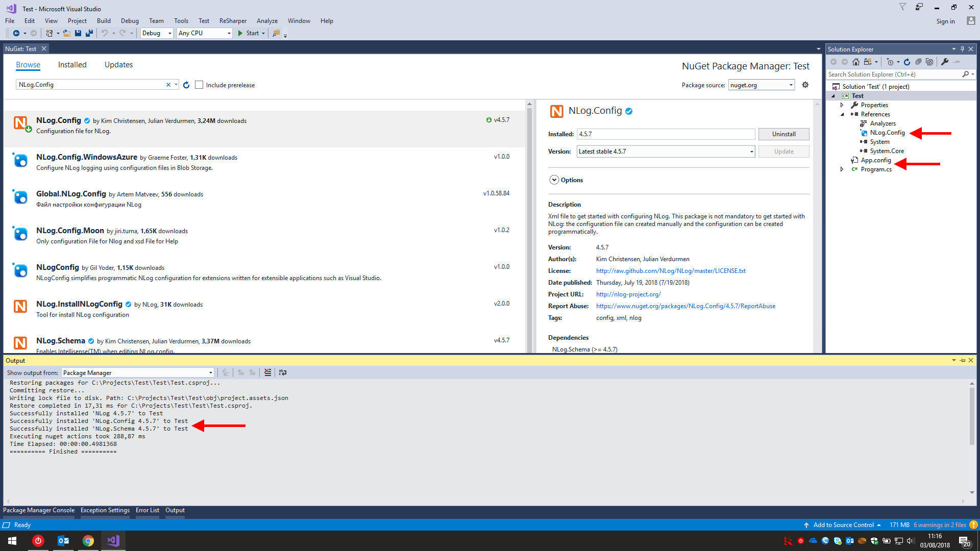Screen dimensions: 980x551
Task: Click the Find in Files toolbar icon
Action: point(276,33)
